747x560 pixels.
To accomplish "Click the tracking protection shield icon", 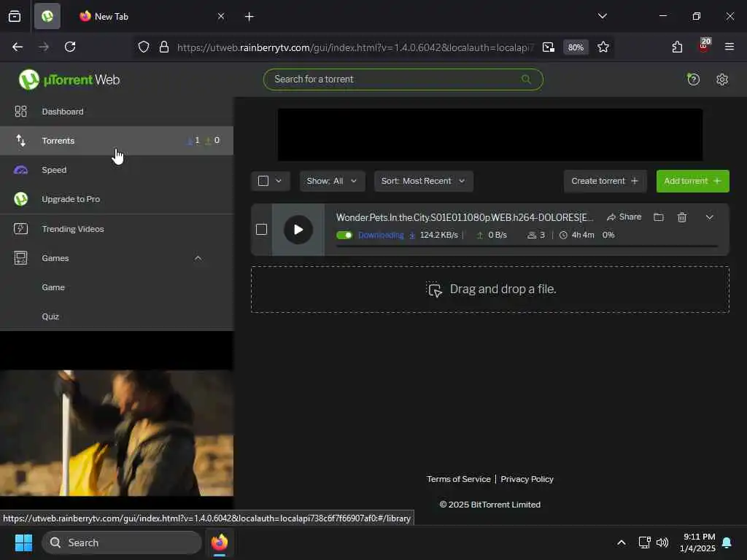I will tap(144, 47).
